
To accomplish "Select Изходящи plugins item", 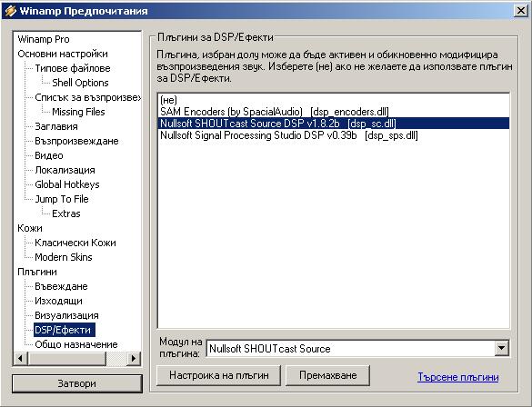I will click(58, 302).
